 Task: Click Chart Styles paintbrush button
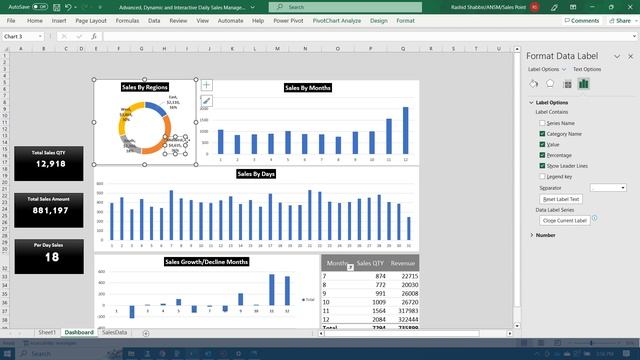pos(207,101)
